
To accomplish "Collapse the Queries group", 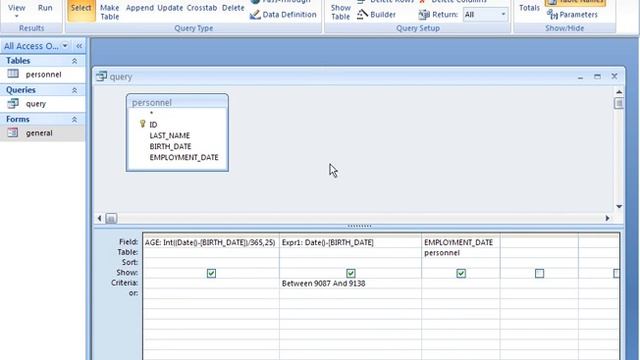I will [x=74, y=90].
